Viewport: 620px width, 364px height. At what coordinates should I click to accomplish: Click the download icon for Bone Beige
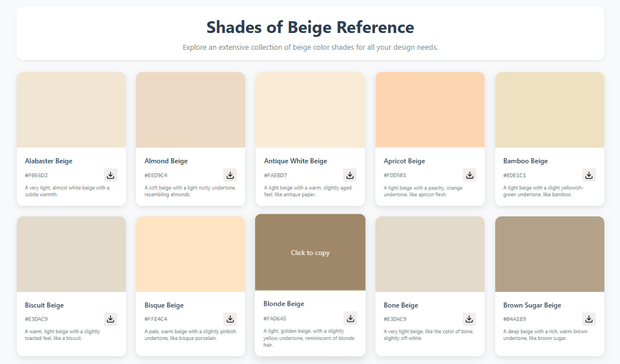pyautogui.click(x=469, y=318)
